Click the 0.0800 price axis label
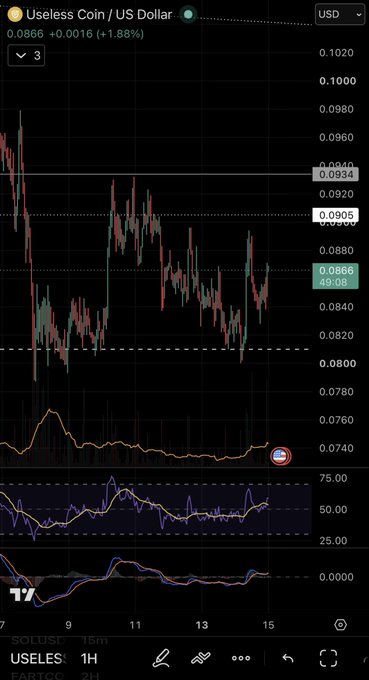Screen dimensions: 369x680 point(337,363)
